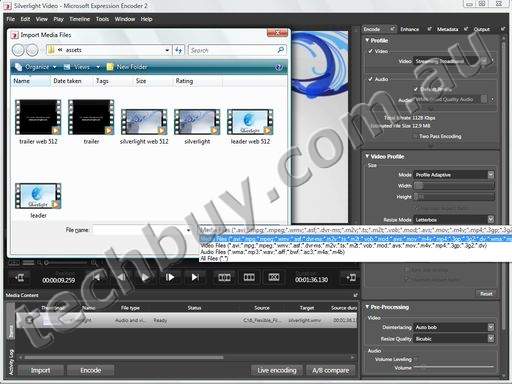The height and width of the screenshot is (384, 512).
Task: Open the Views dropdown arrow
Action: point(98,67)
